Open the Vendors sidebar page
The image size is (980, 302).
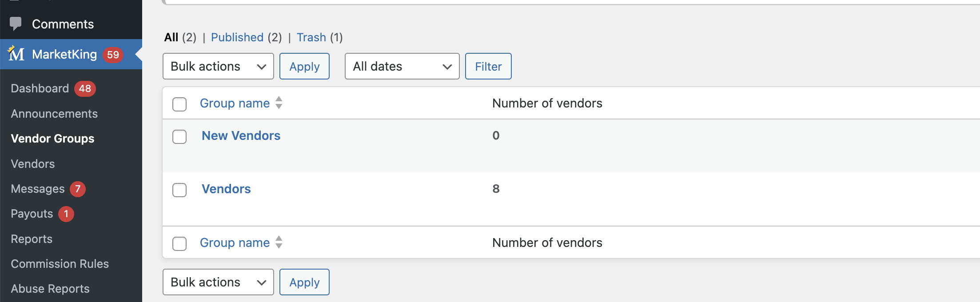(x=33, y=164)
